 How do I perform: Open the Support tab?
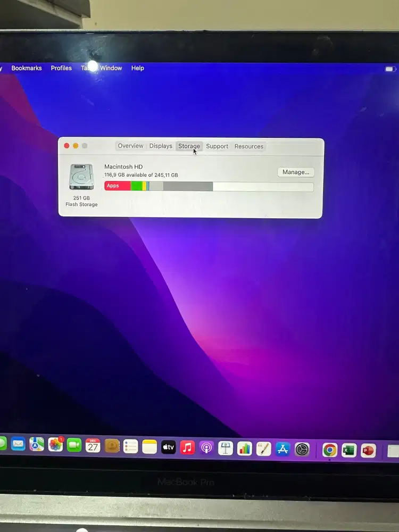pyautogui.click(x=217, y=146)
